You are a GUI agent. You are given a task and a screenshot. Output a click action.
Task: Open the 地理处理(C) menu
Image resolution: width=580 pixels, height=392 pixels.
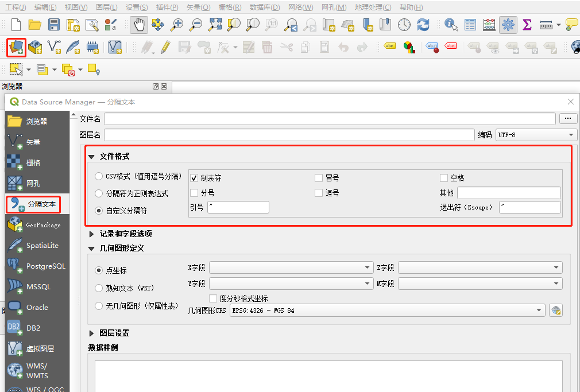point(373,7)
